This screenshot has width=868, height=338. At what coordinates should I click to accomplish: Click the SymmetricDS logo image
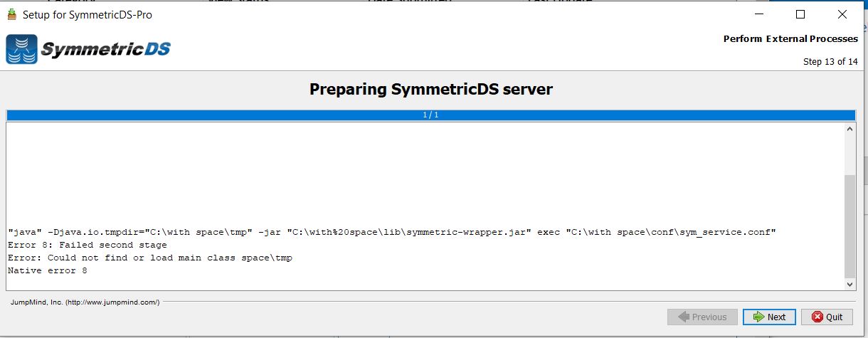pyautogui.click(x=88, y=50)
